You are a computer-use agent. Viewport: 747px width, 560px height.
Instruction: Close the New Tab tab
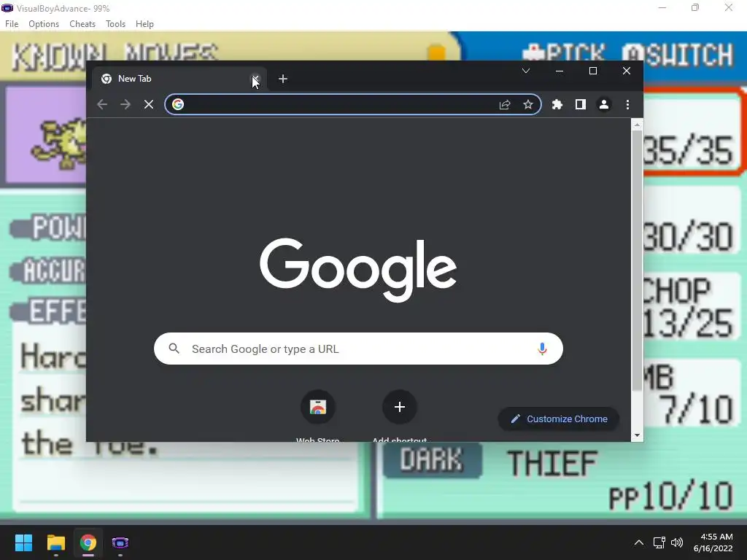pyautogui.click(x=255, y=79)
